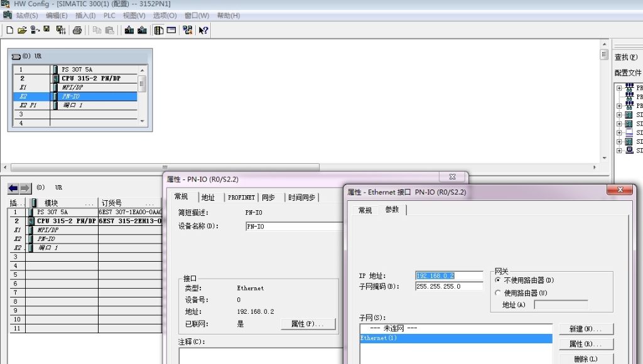Click the rack list scroll up arrow
Viewport: 643px width, 364px height.
(143, 70)
